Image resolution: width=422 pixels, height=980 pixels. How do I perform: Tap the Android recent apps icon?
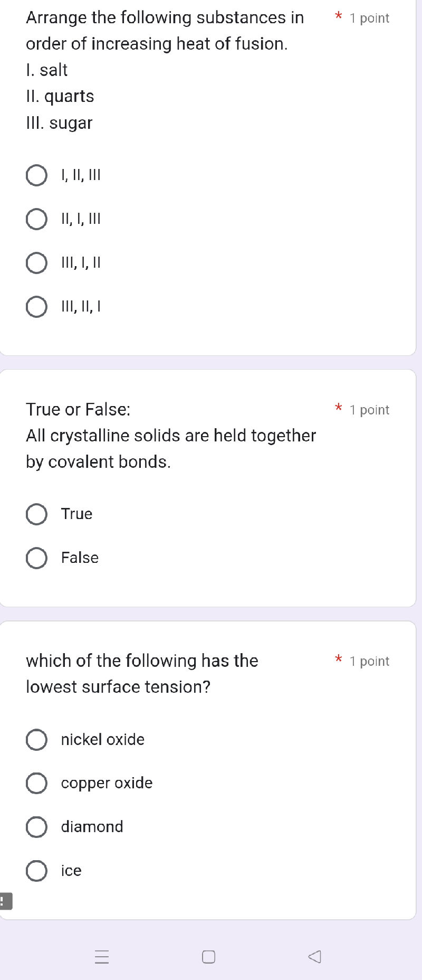[x=102, y=957]
